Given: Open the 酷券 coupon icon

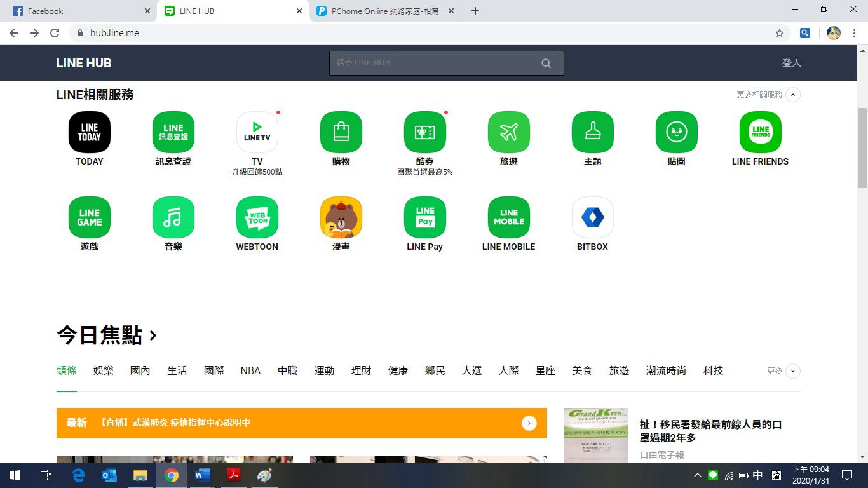Looking at the screenshot, I should tap(425, 132).
